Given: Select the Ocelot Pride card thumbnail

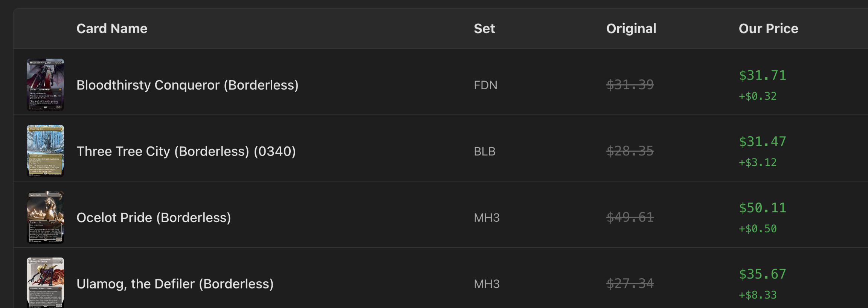Looking at the screenshot, I should (x=45, y=217).
